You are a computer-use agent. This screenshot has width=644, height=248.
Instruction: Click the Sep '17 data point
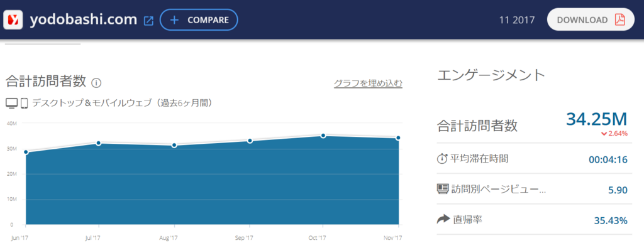250,141
